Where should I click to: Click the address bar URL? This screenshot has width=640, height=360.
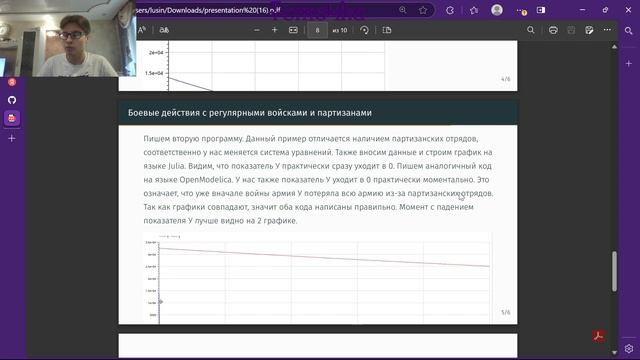(x=207, y=10)
